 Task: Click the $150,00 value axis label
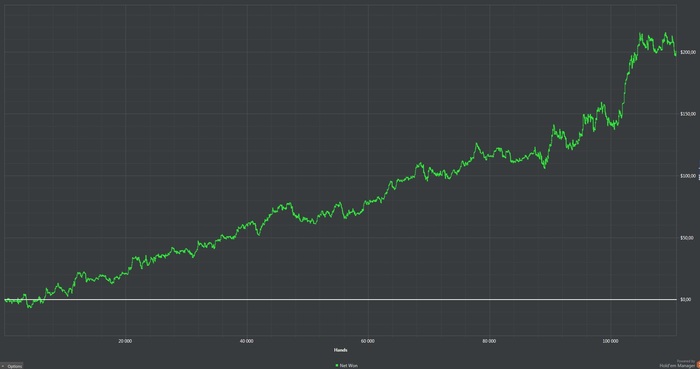point(688,114)
